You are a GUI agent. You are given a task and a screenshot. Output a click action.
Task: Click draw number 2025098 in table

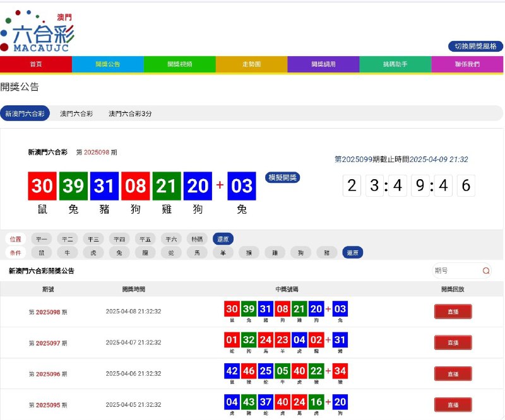[x=48, y=312]
